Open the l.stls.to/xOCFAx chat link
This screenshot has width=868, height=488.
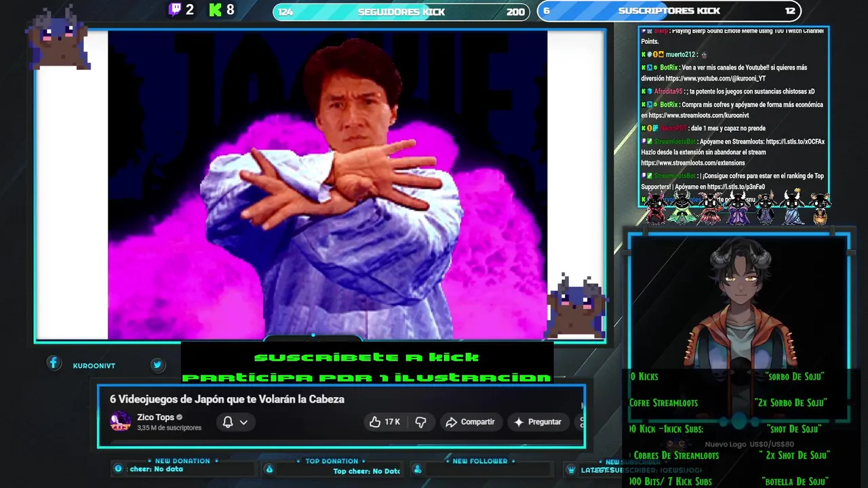coord(795,142)
